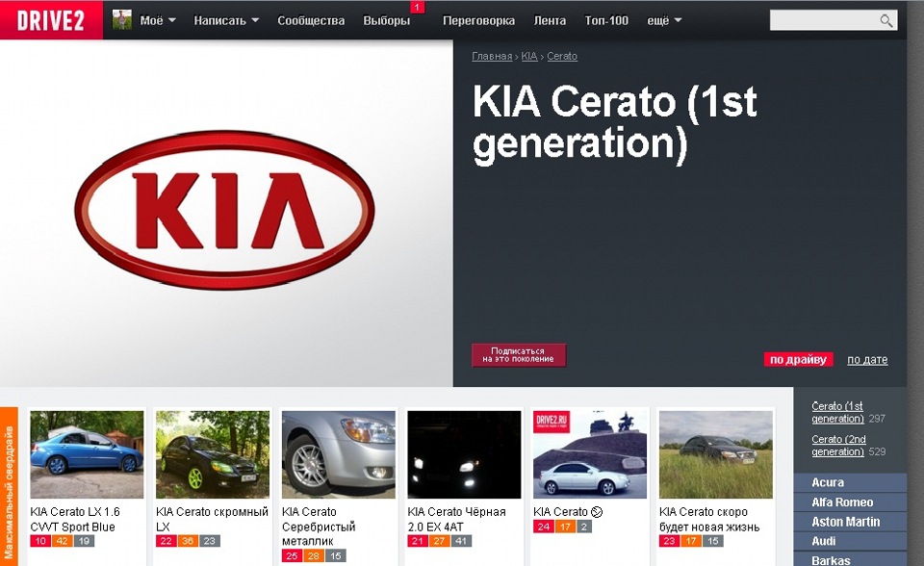Viewport: 924px width, 566px height.
Task: Click gray counter 41 under Чёрная 2.0 EX
Action: point(461,541)
